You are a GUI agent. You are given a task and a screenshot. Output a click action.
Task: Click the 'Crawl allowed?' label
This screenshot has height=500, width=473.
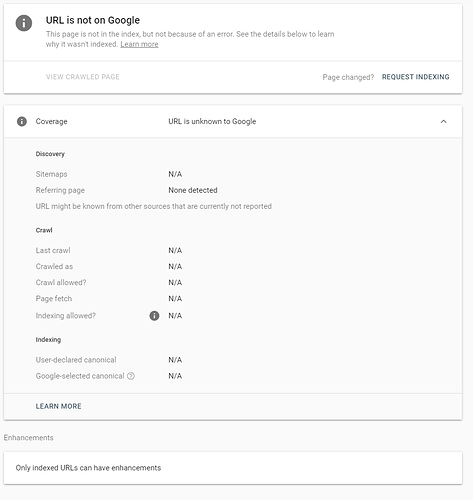[x=61, y=282]
